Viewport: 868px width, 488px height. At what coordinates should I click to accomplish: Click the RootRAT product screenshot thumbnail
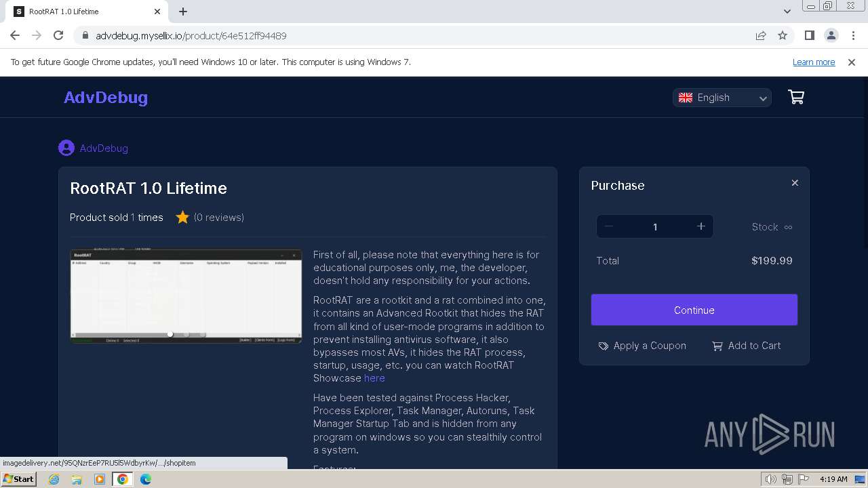tap(186, 296)
